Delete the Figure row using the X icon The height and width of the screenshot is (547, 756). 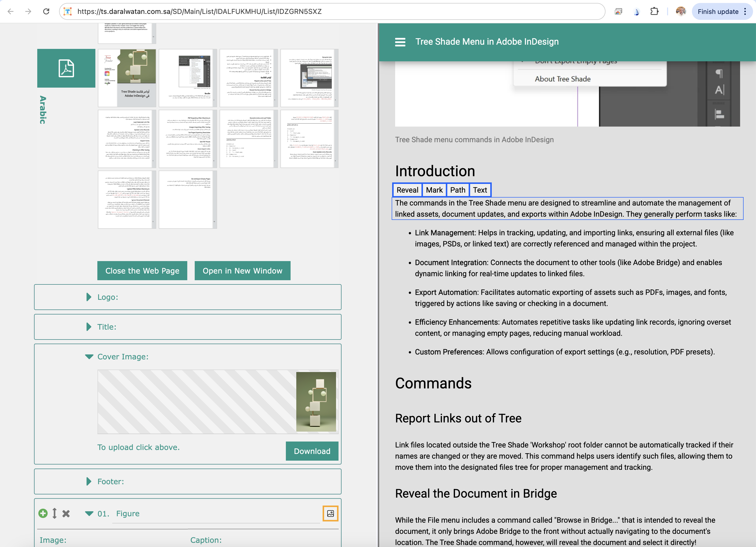(x=66, y=513)
